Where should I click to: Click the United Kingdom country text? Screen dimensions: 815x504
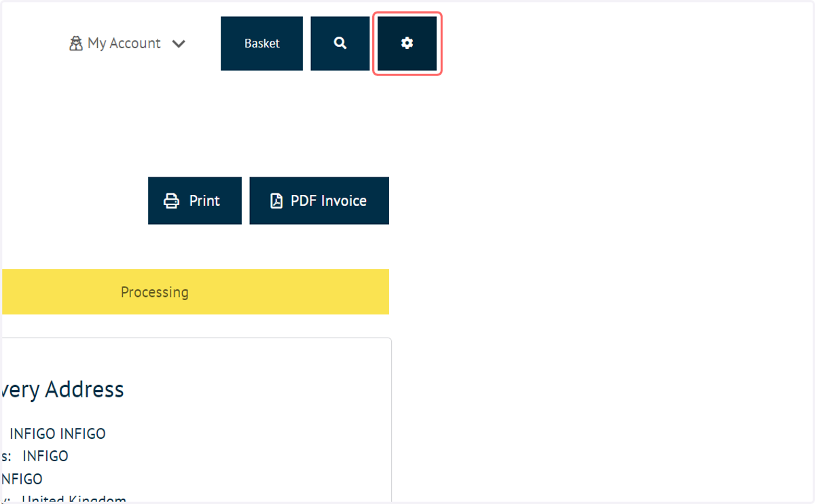(x=74, y=500)
